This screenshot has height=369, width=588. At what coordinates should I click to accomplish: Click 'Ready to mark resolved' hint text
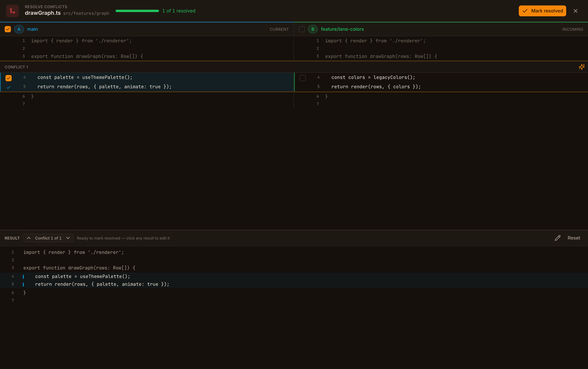[123, 238]
